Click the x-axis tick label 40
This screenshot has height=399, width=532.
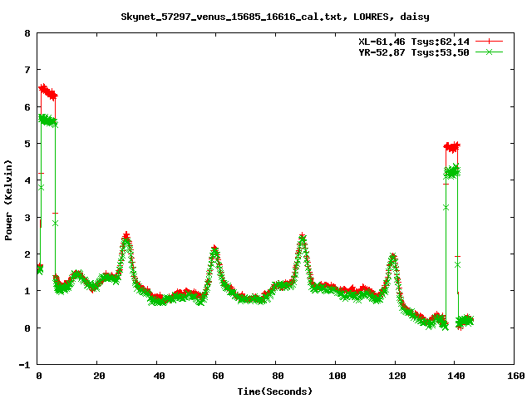point(159,376)
